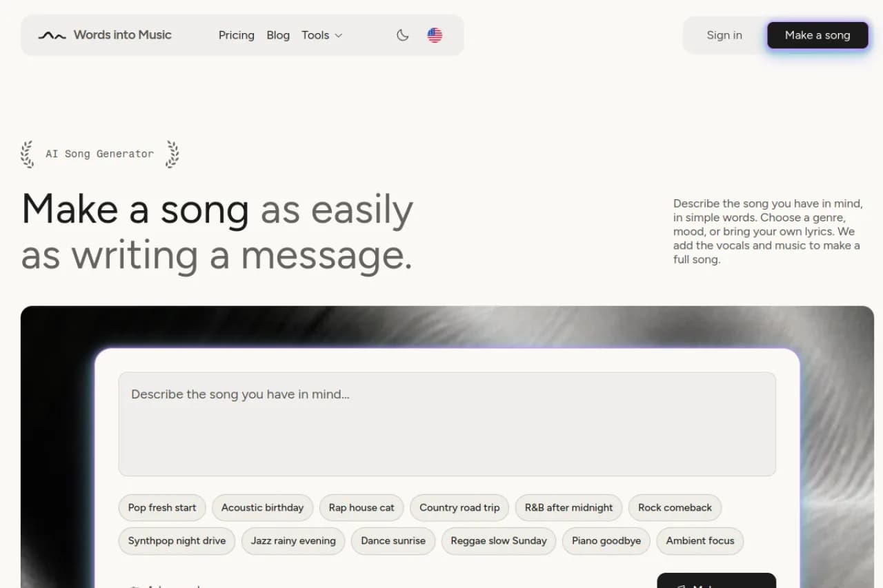Focus the song description text box
The width and height of the screenshot is (883, 588).
coord(447,424)
